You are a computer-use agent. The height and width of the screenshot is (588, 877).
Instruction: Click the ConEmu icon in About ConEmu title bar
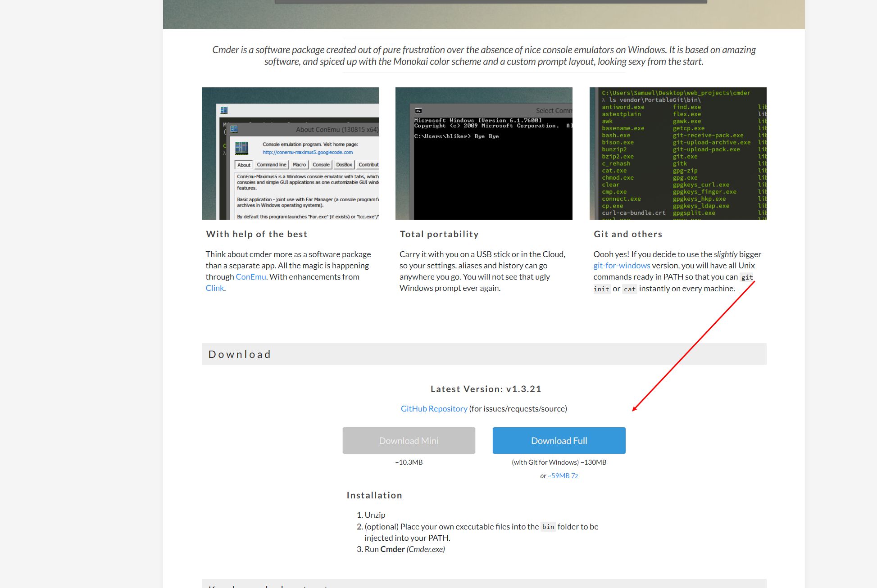tap(234, 129)
